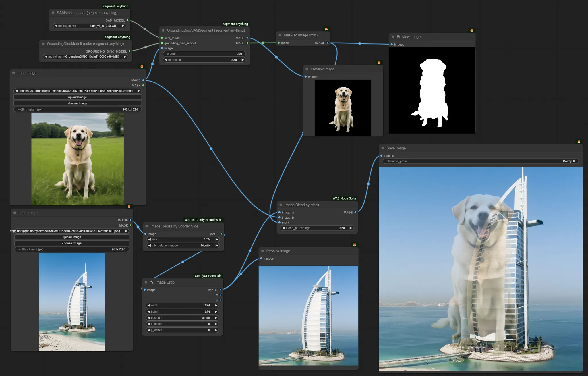Increase blend_percentage with right arrow

(x=351, y=228)
